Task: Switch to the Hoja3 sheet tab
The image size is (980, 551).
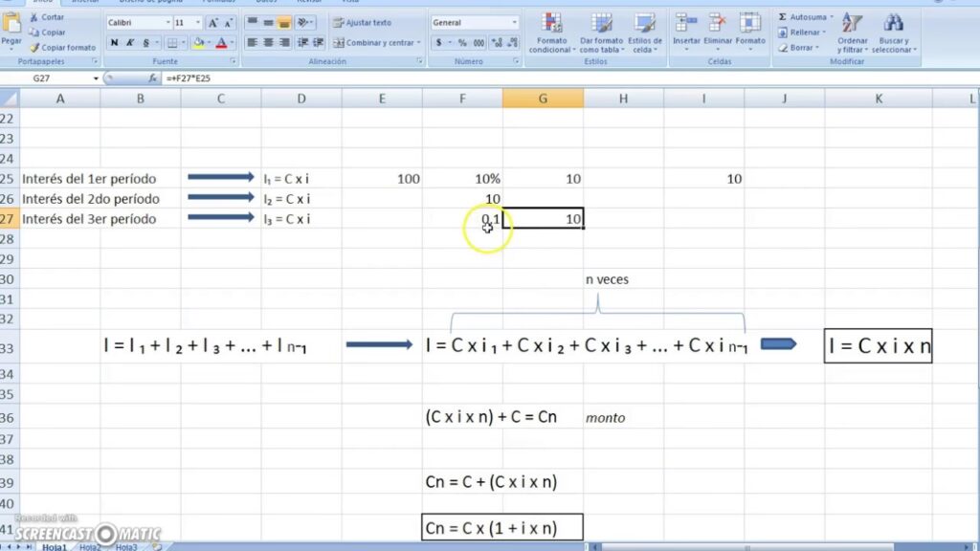Action: (x=125, y=546)
